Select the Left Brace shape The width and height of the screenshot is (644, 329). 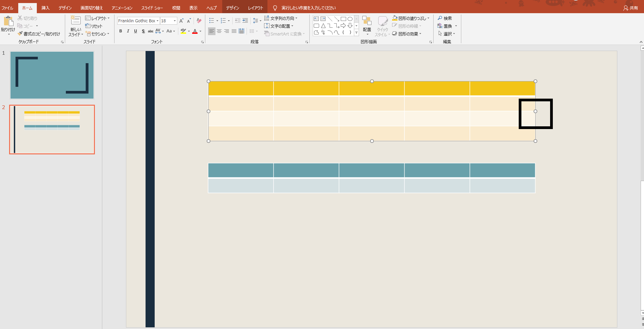[343, 32]
